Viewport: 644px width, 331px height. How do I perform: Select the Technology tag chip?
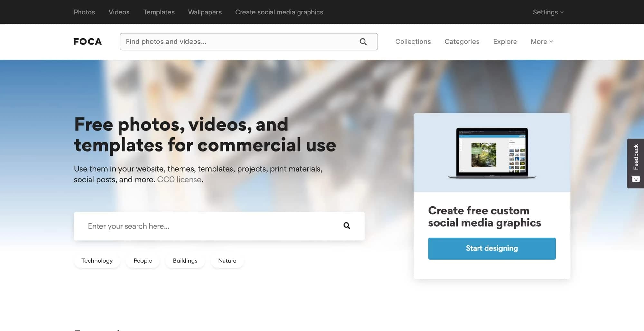click(97, 260)
